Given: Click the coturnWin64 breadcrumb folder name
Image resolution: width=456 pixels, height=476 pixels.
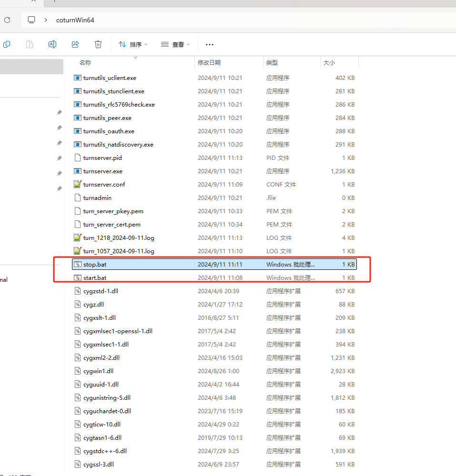Looking at the screenshot, I should [x=75, y=20].
